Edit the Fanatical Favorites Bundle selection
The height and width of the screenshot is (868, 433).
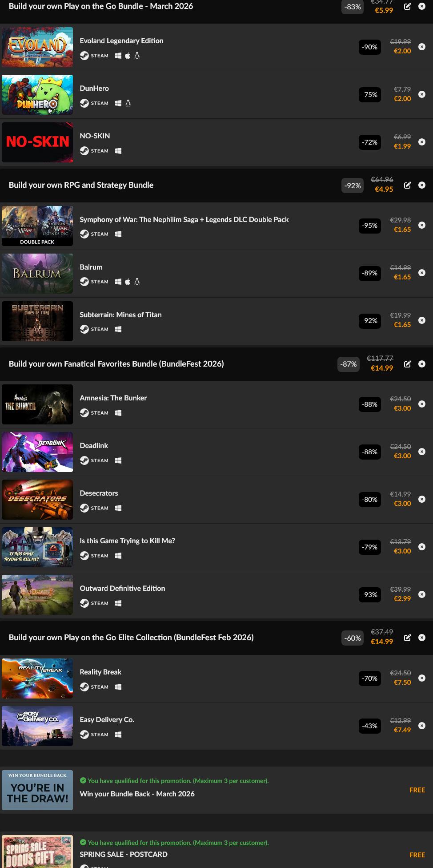(407, 364)
